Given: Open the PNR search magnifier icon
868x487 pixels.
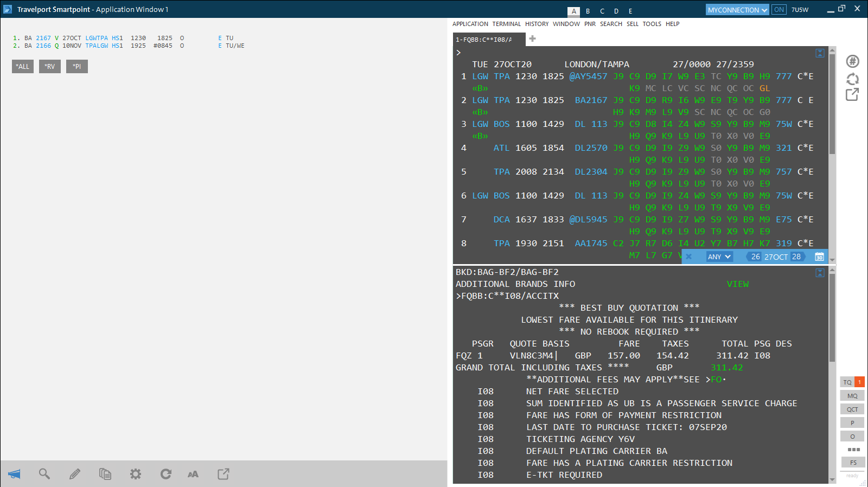Looking at the screenshot, I should 44,474.
